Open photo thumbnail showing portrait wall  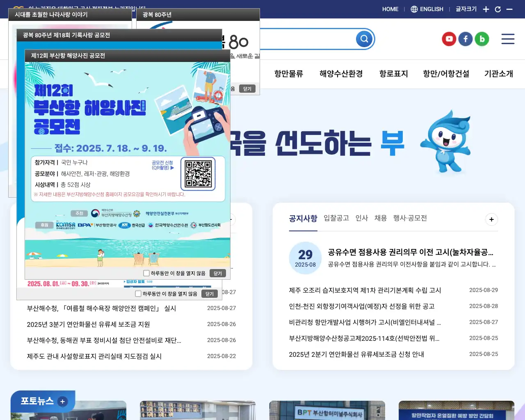198,411
